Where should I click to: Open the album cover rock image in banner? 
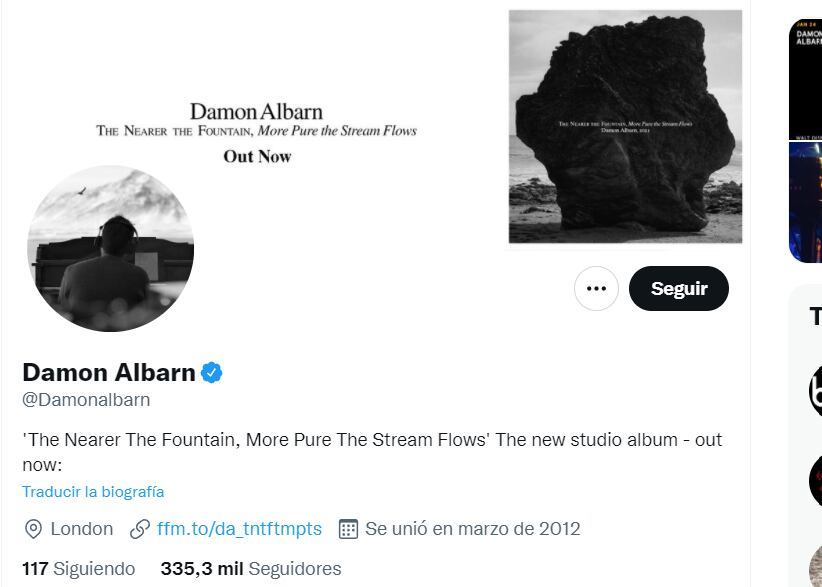pos(625,127)
